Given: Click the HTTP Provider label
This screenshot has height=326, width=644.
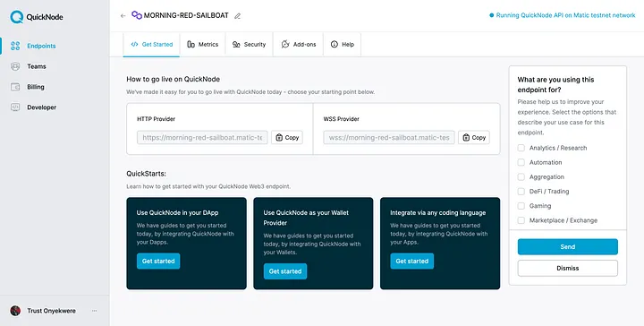Looking at the screenshot, I should click(x=156, y=119).
